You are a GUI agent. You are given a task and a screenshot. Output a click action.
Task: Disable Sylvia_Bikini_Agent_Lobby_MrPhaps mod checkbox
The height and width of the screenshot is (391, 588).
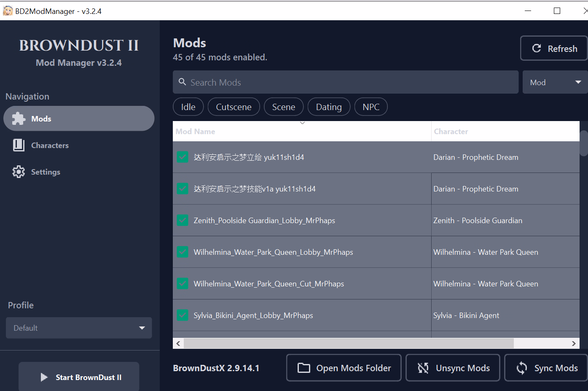click(x=183, y=315)
